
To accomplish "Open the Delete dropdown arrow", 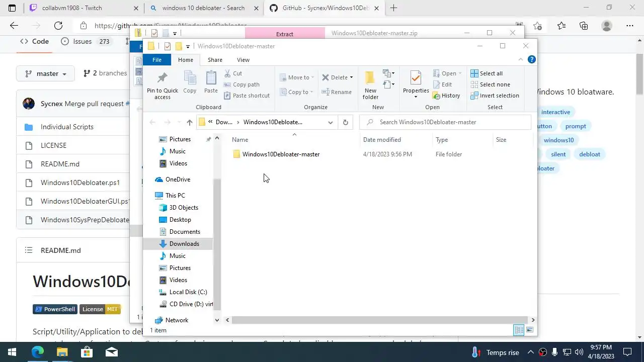I will tap(351, 77).
